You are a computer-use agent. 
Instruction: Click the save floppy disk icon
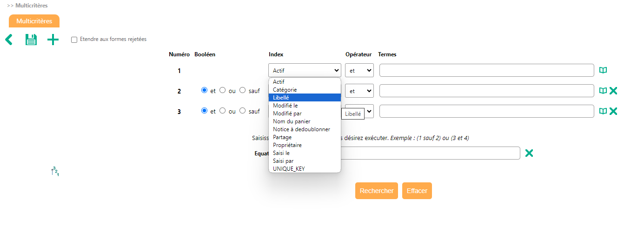(x=31, y=40)
